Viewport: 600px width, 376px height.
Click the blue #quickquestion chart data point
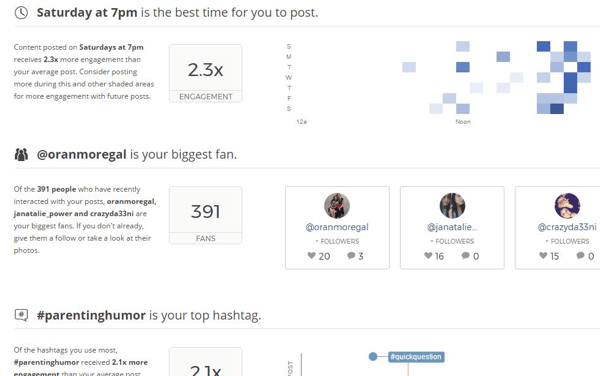pyautogui.click(x=373, y=356)
